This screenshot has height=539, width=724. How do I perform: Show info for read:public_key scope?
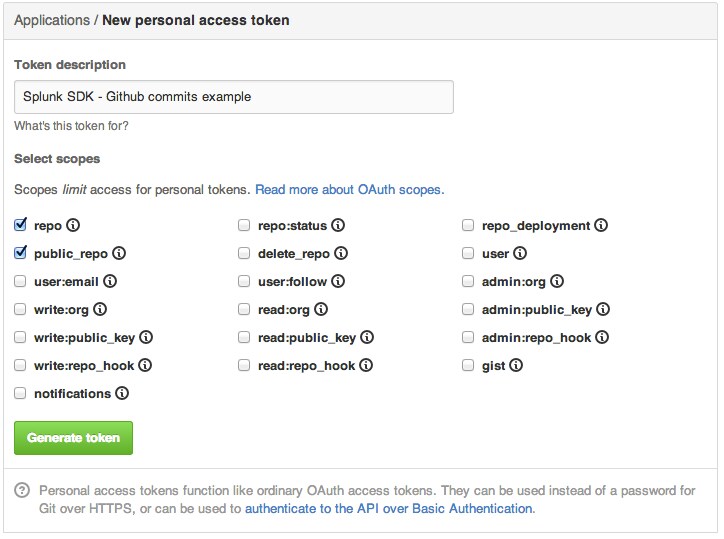tap(367, 338)
